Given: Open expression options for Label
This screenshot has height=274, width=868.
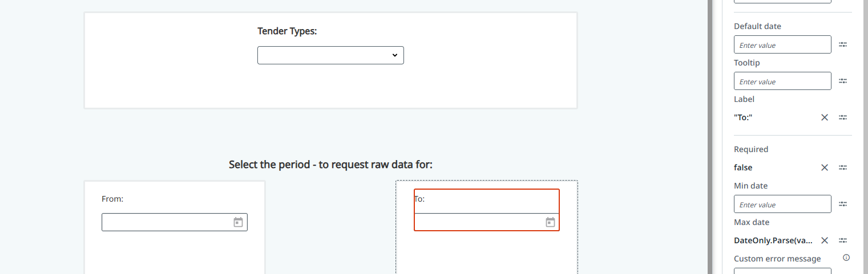Looking at the screenshot, I should click(x=842, y=117).
